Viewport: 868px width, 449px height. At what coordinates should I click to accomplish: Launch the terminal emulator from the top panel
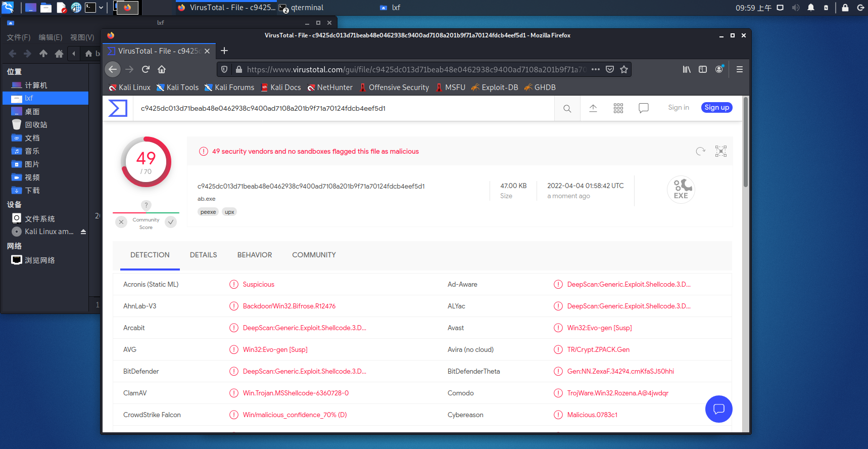(90, 8)
